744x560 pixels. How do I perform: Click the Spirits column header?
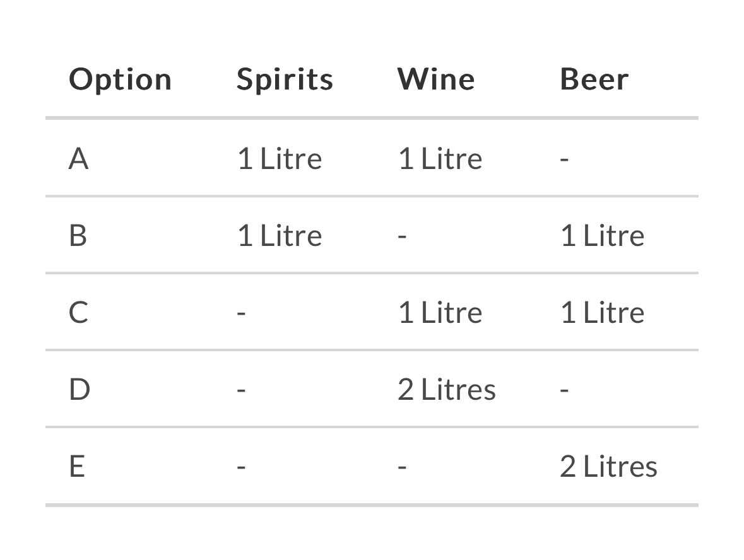tap(285, 80)
